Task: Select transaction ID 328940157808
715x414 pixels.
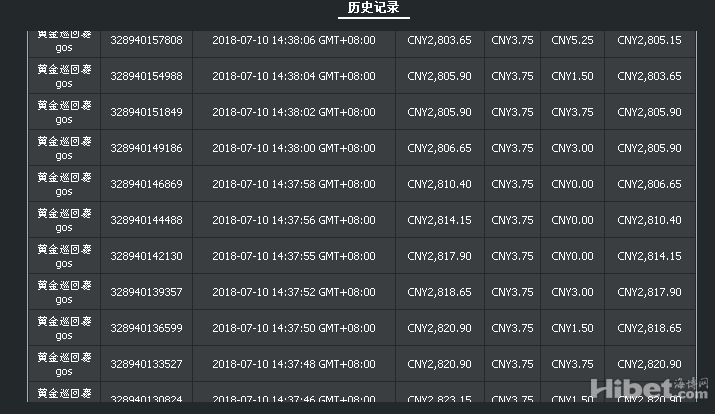Action: click(146, 40)
